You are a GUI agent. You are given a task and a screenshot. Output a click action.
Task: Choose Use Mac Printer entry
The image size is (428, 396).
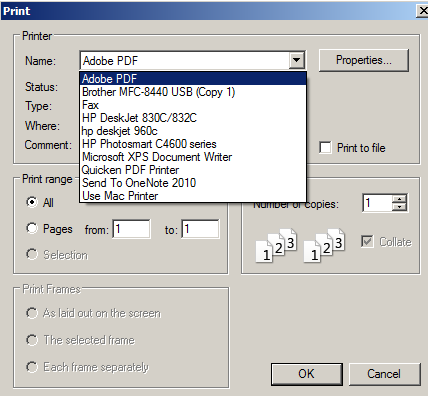click(x=193, y=196)
